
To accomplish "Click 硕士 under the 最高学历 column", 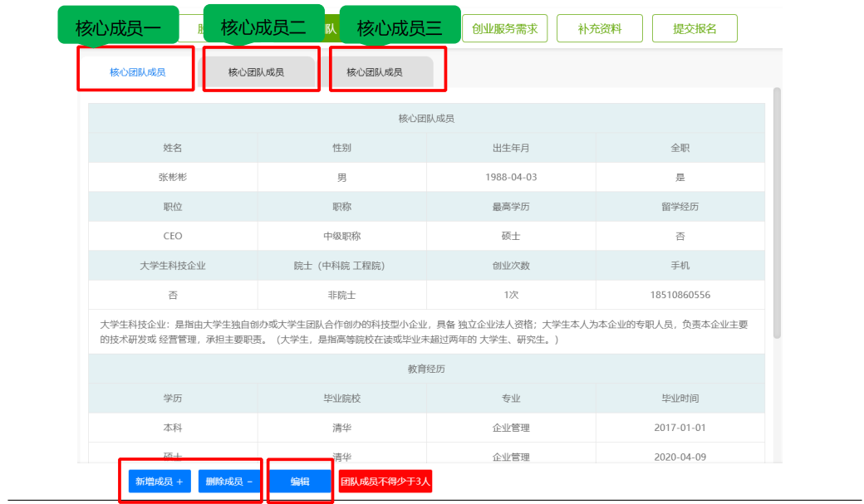I will coord(511,237).
